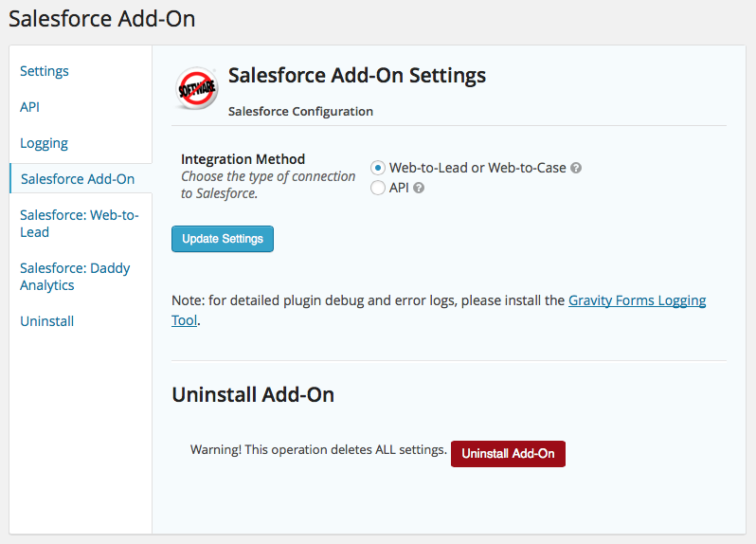Click the Salesforce Add-On page title
This screenshot has height=544, width=756.
click(x=102, y=19)
